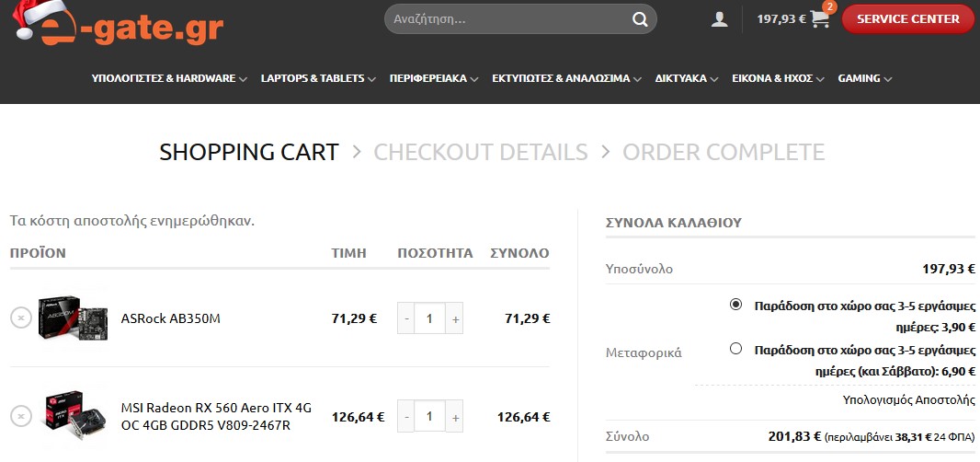Click the shipping updated notice text
The height and width of the screenshot is (462, 980).
pos(132,221)
